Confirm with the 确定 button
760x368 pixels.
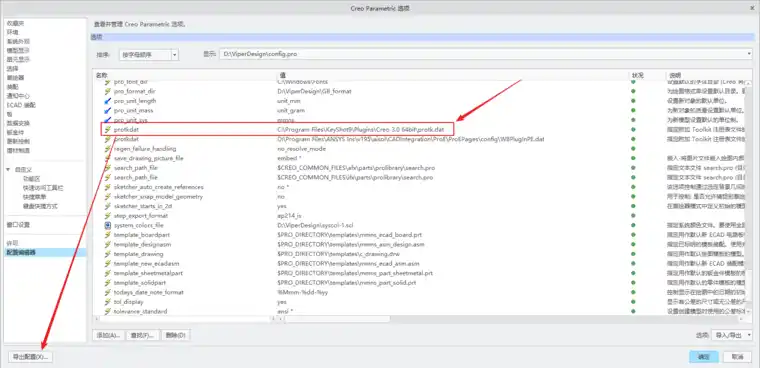[704, 357]
